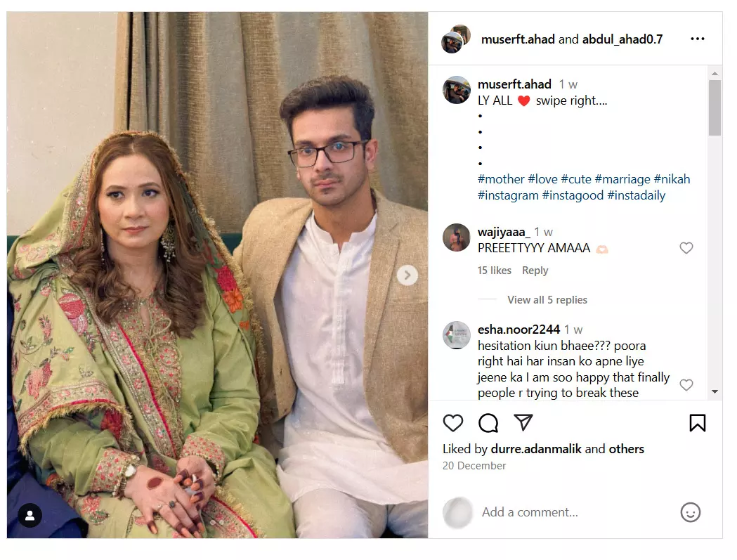Viewport: 737px width, 560px height.
Task: Expand View all 5 replies
Action: tap(547, 299)
